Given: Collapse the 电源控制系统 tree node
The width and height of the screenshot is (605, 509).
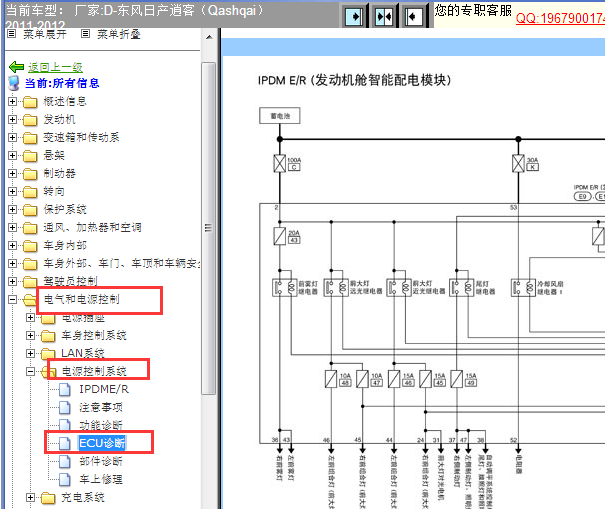Looking at the screenshot, I should tap(30, 372).
